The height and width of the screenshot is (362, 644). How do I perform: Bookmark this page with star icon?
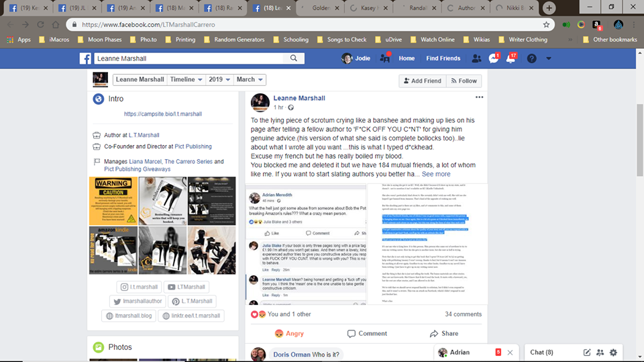546,24
